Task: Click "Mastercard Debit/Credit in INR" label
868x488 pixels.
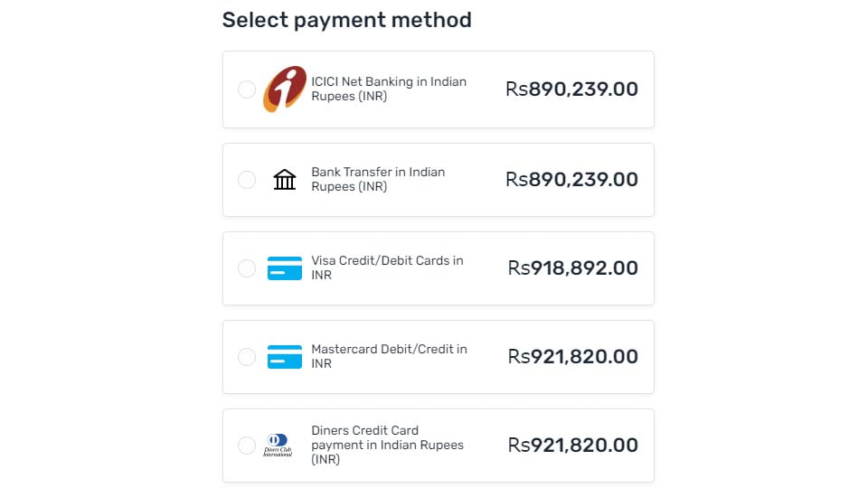Action: pyautogui.click(x=389, y=356)
